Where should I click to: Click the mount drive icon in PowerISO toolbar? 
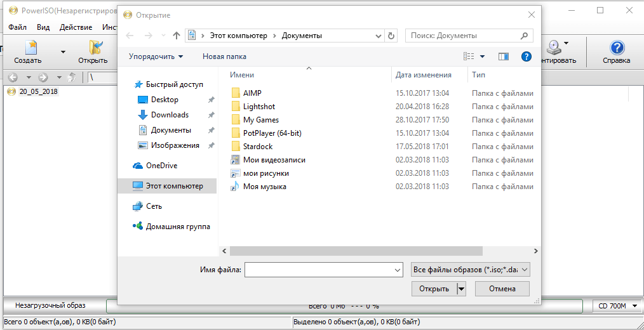tap(554, 48)
